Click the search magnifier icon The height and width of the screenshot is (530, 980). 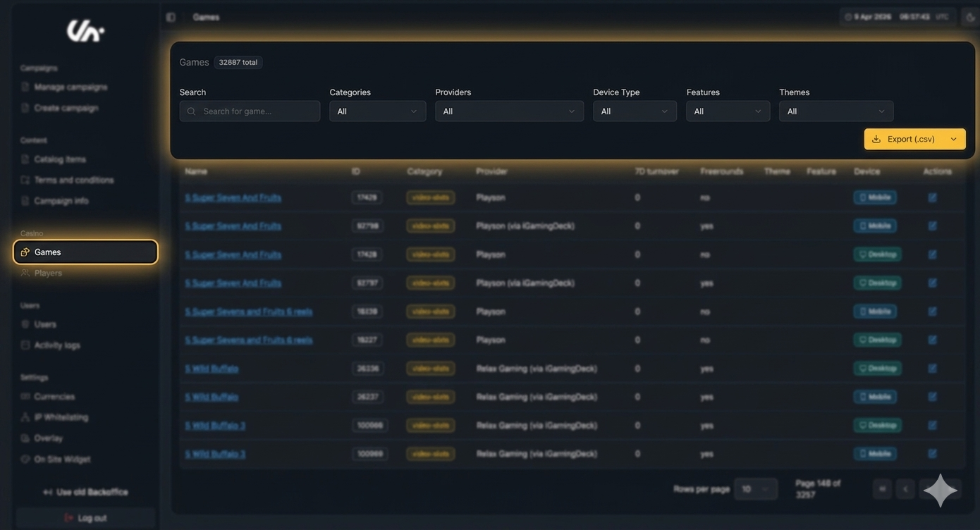click(x=191, y=111)
